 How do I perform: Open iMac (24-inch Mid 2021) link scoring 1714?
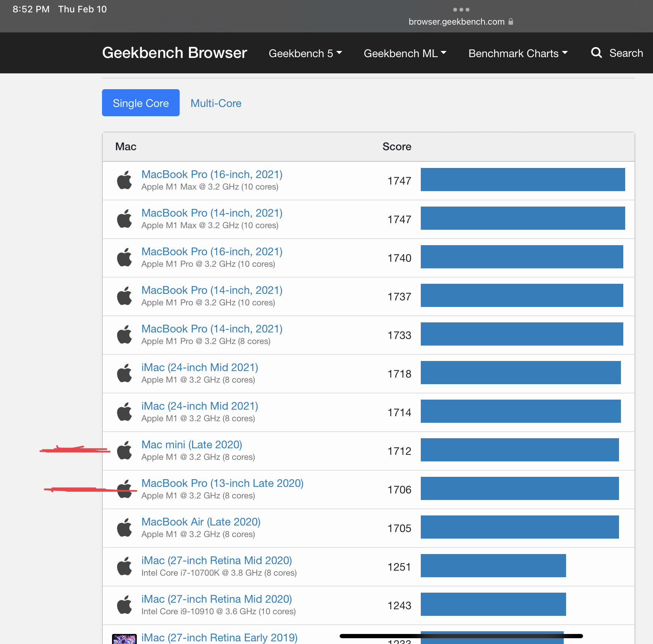click(x=200, y=406)
